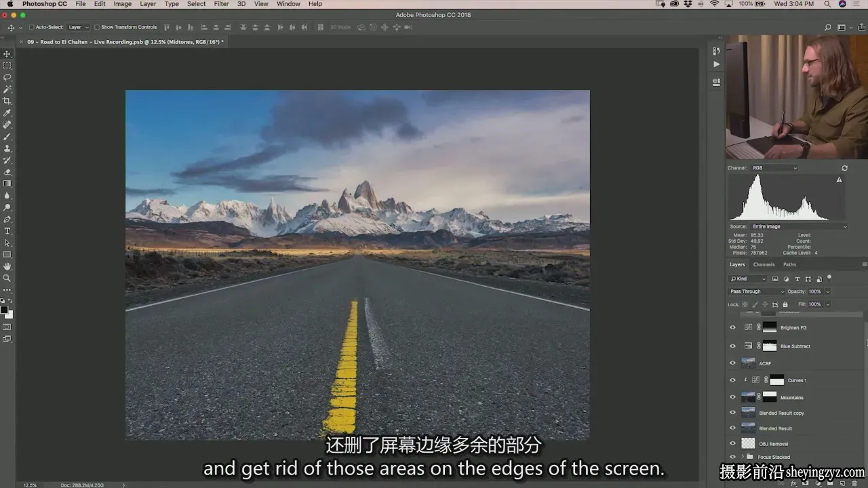Select the Crop tool

(x=7, y=101)
